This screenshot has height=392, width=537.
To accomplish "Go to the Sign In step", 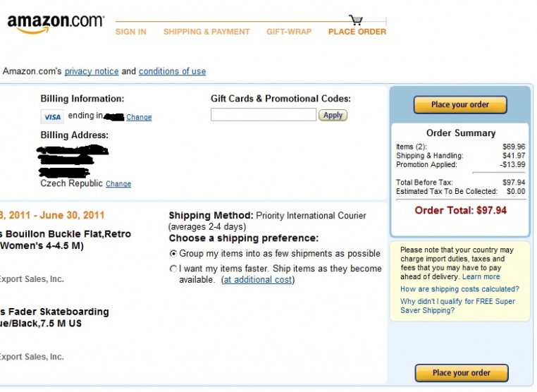I will [x=130, y=32].
